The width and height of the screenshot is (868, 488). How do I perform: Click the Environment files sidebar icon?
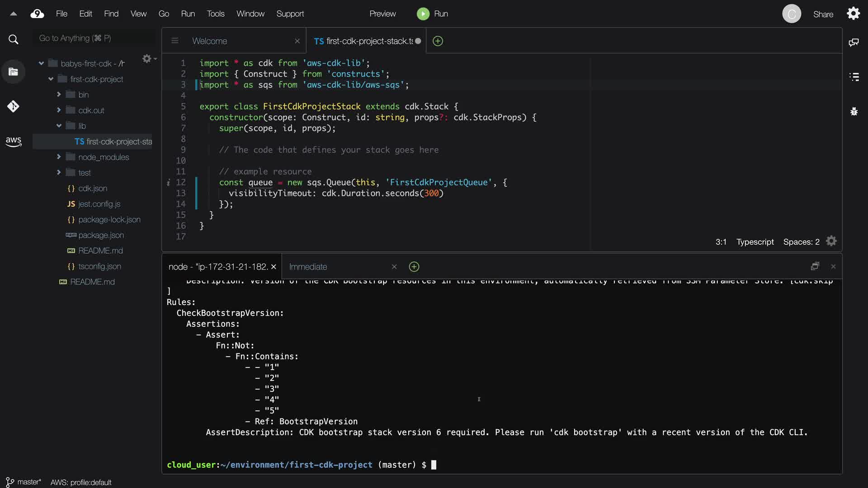click(13, 72)
